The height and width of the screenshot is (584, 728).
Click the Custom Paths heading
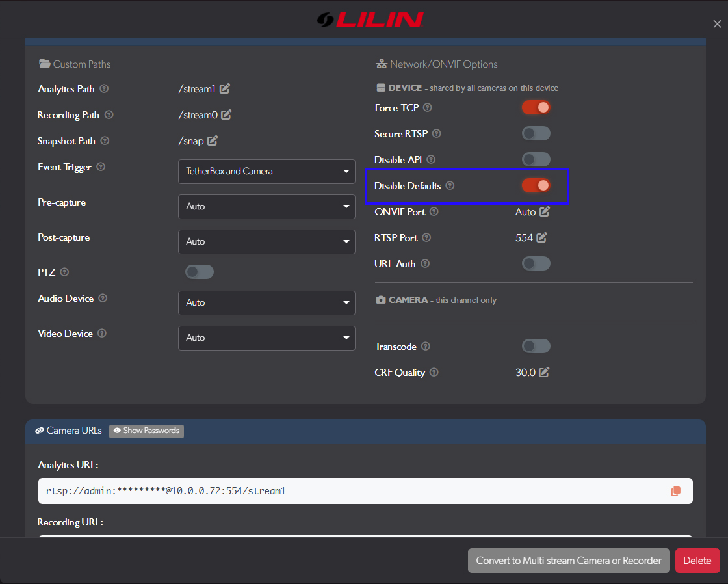75,64
